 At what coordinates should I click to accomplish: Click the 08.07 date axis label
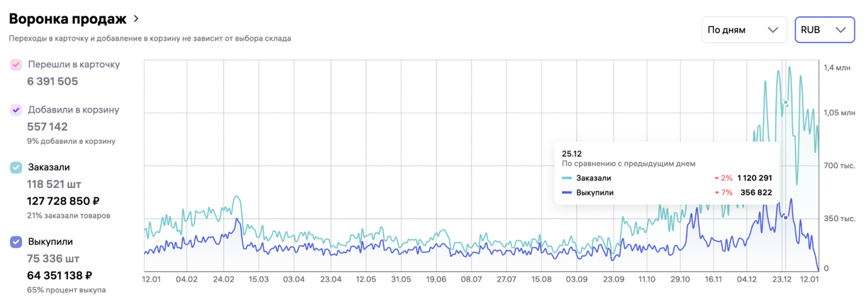coord(471,279)
